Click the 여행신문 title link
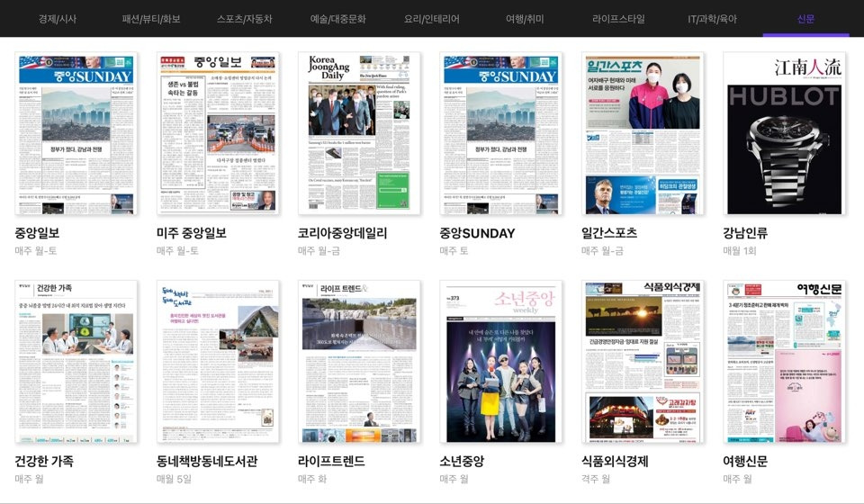Image resolution: width=864 pixels, height=504 pixels. pos(745,461)
